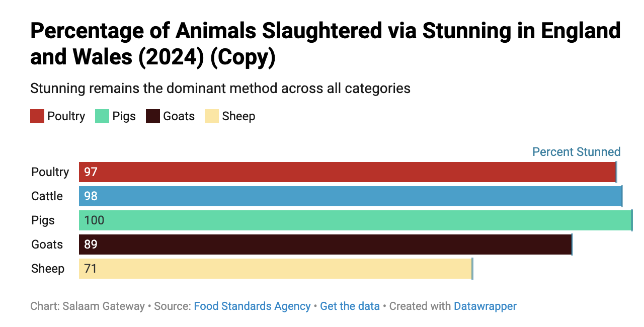This screenshot has height=327, width=644.
Task: Click the Sheep row label
Action: pyautogui.click(x=48, y=269)
